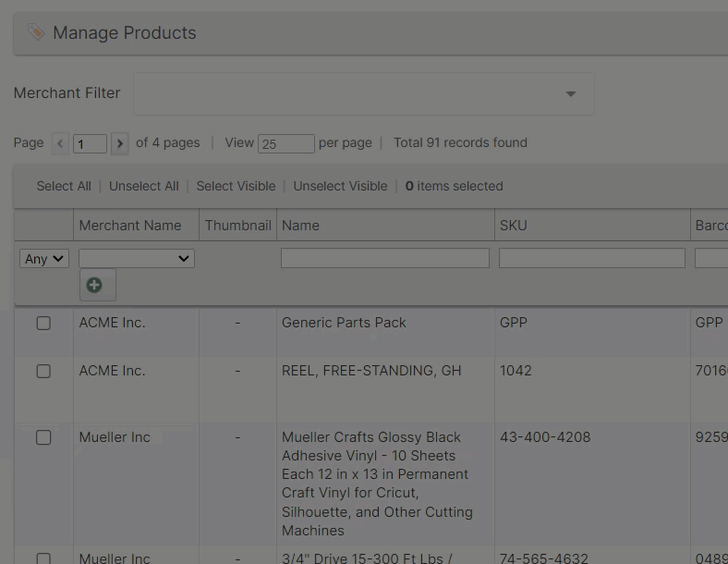
Task: Check the Generic Parts Pack row checkbox
Action: point(43,323)
